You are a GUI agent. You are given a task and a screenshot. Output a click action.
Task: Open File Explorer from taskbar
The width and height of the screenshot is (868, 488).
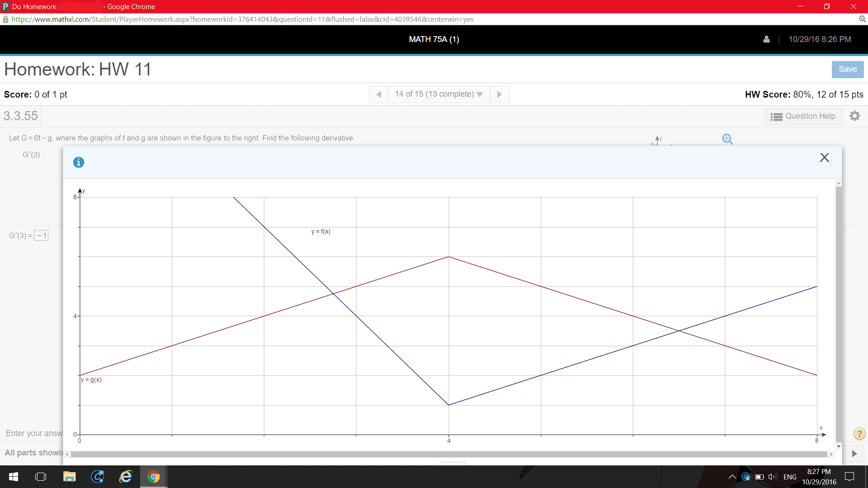[69, 477]
